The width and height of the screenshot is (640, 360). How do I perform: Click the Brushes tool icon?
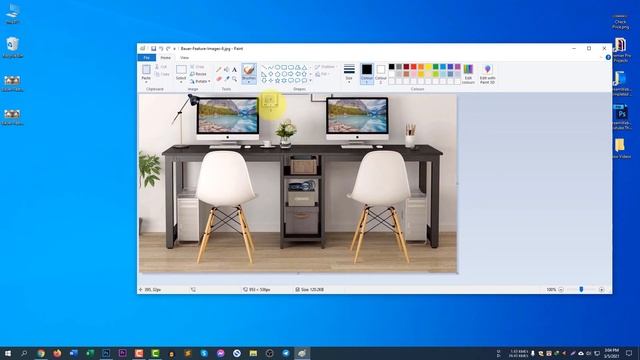coord(249,70)
